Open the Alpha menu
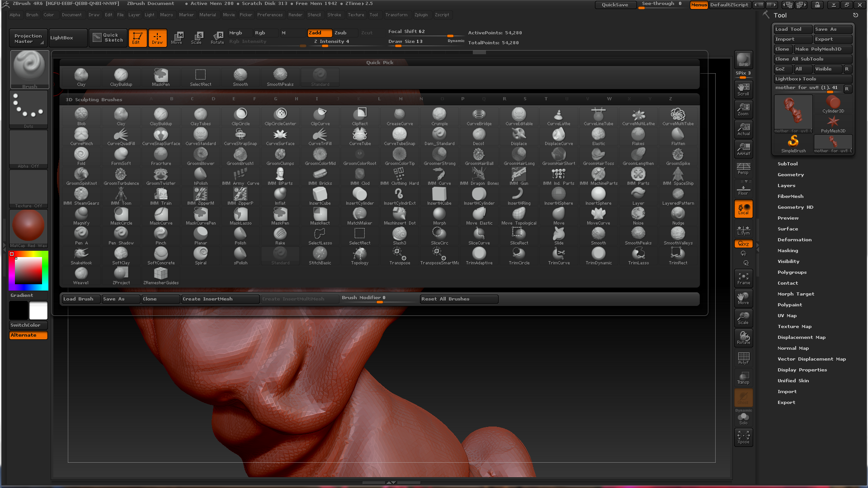Viewport: 868px width, 488px height. (15, 15)
